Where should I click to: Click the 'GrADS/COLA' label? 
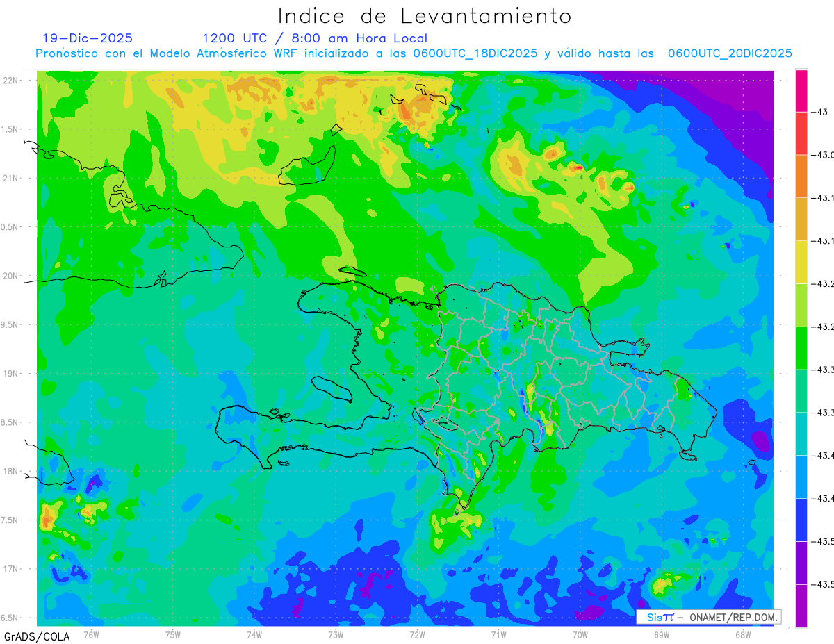(37, 636)
